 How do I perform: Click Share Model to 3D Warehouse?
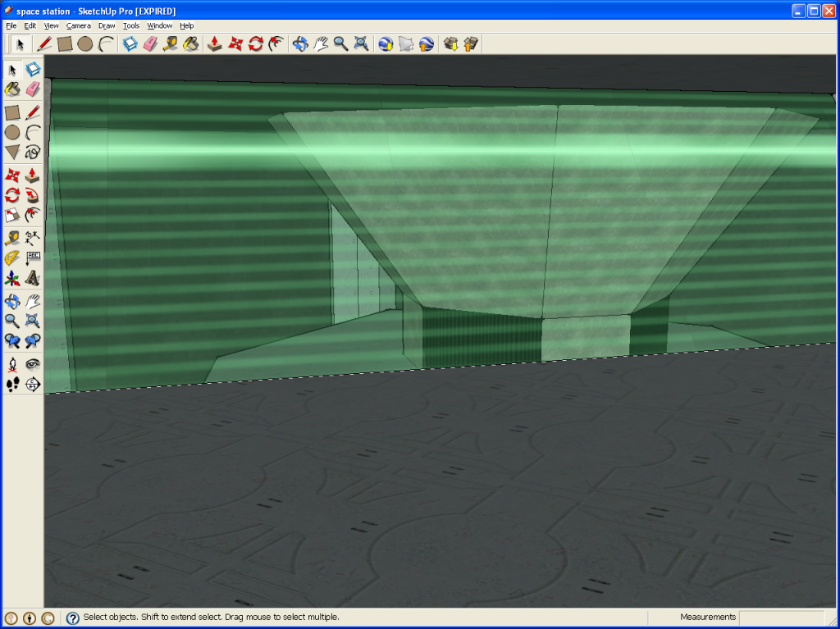click(471, 44)
